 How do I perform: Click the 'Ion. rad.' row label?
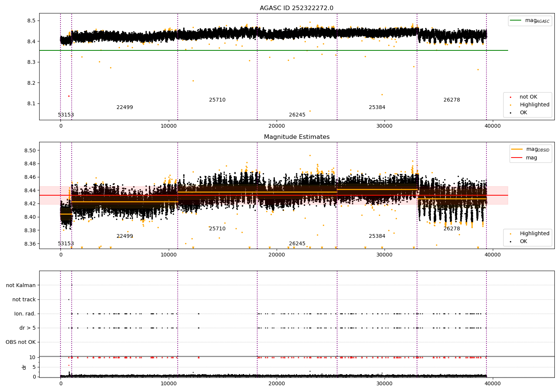pyautogui.click(x=25, y=314)
